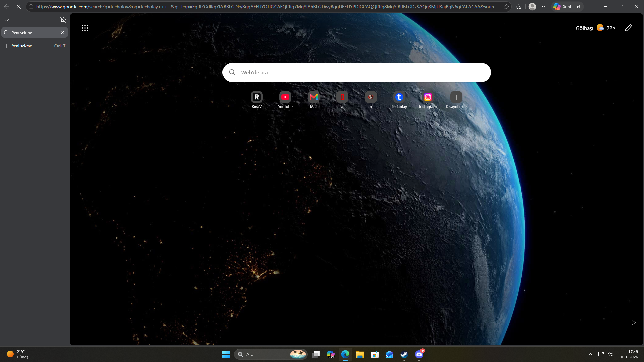Create a new tab with Yeni sekme
The width and height of the screenshot is (644, 362).
35,46
